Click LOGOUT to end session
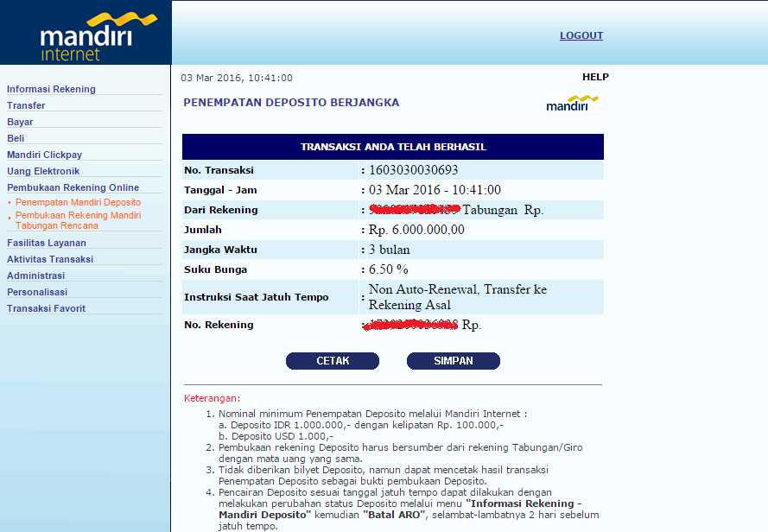The width and height of the screenshot is (768, 532). pos(581,35)
